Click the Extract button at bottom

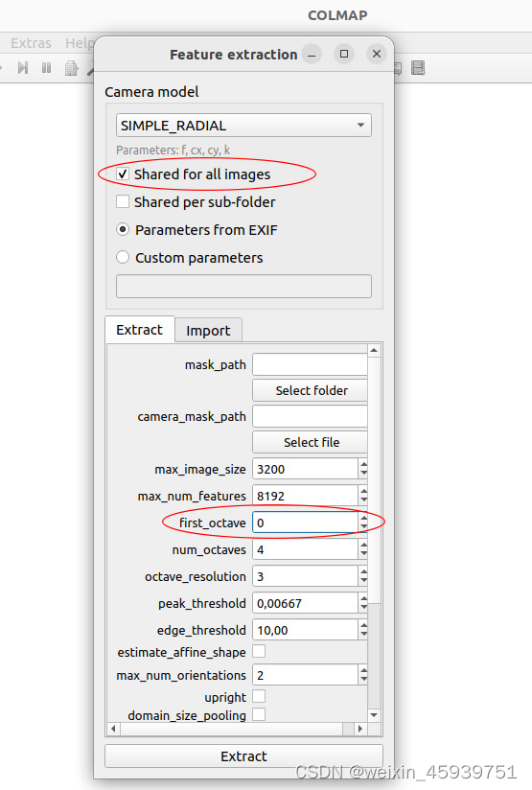coord(243,756)
